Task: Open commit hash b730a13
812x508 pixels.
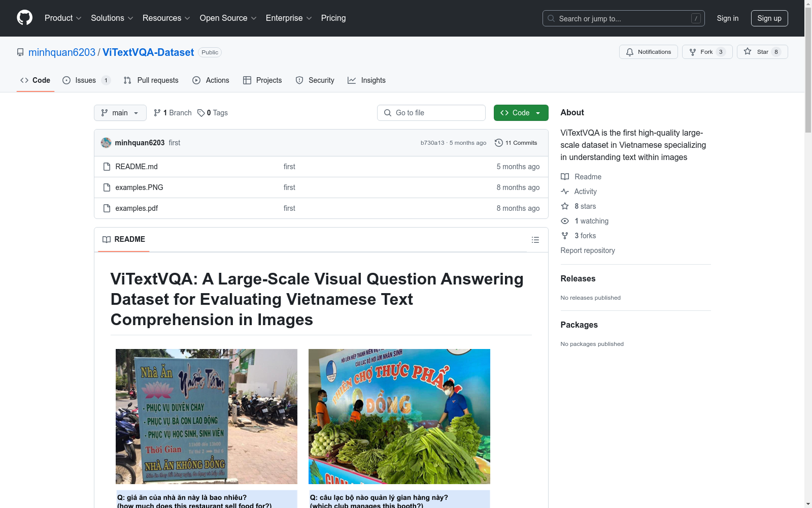Action: tap(432, 143)
